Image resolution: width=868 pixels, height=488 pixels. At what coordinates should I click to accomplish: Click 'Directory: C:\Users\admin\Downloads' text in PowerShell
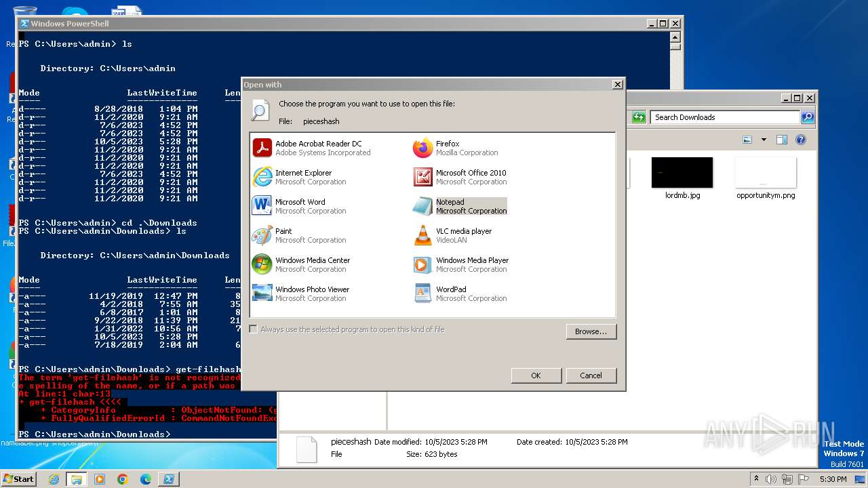point(135,256)
